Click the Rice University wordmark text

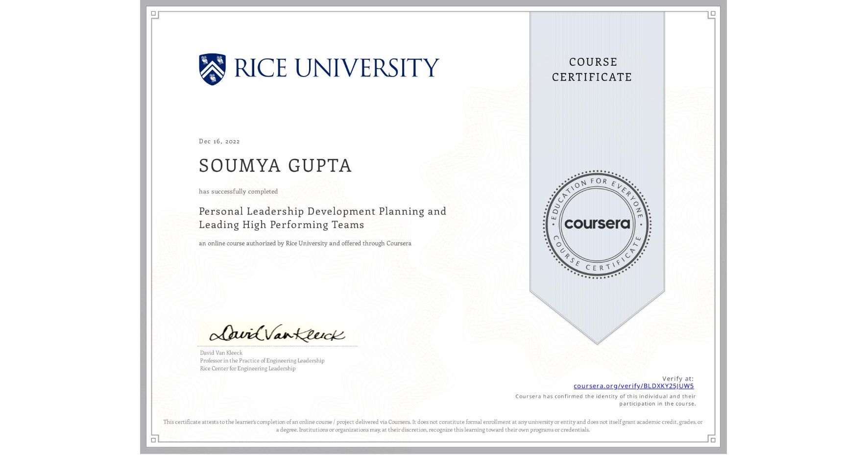(x=336, y=67)
